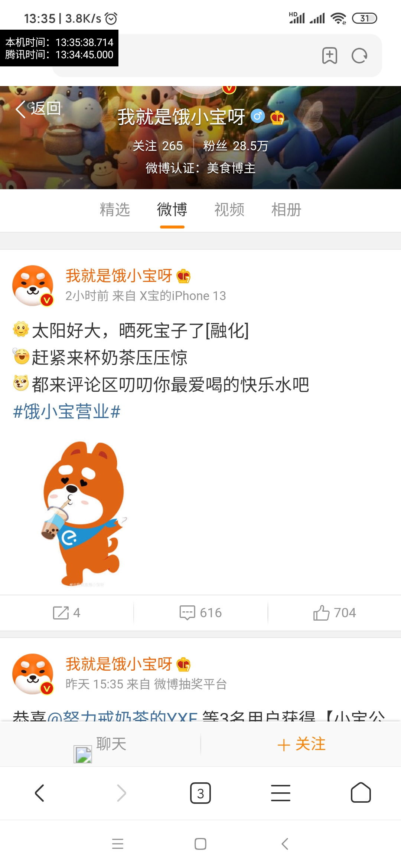The width and height of the screenshot is (401, 868).
Task: Open the #饿小宝营业# hashtag link
Action: [x=67, y=412]
